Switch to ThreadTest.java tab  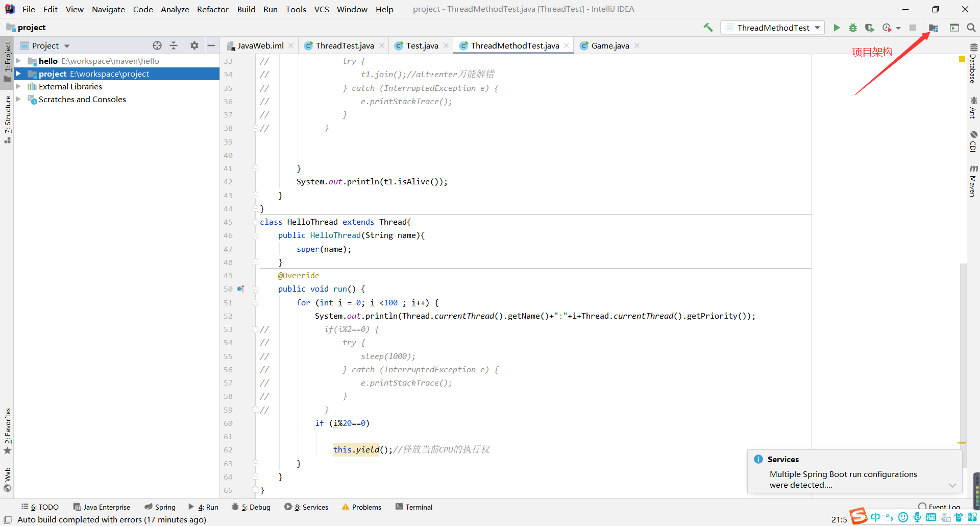click(345, 45)
